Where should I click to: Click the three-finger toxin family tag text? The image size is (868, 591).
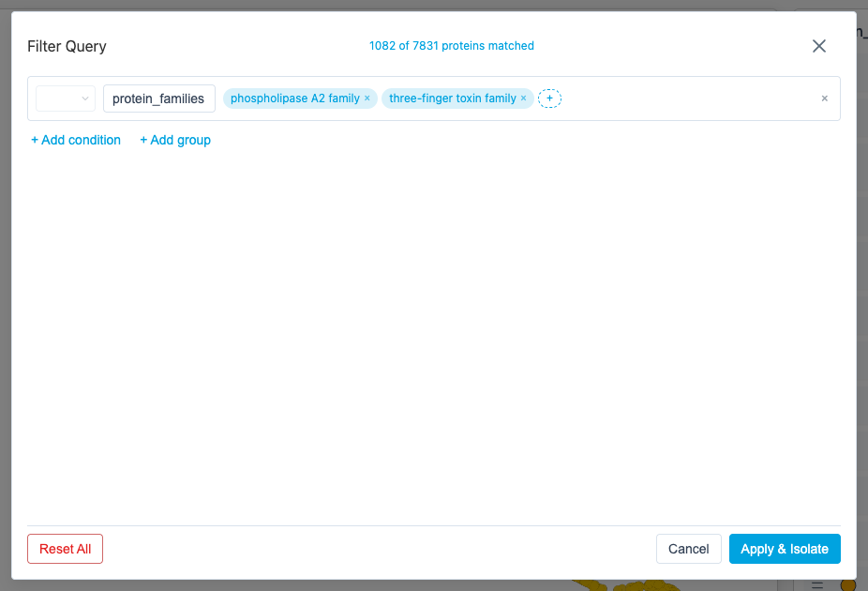452,98
